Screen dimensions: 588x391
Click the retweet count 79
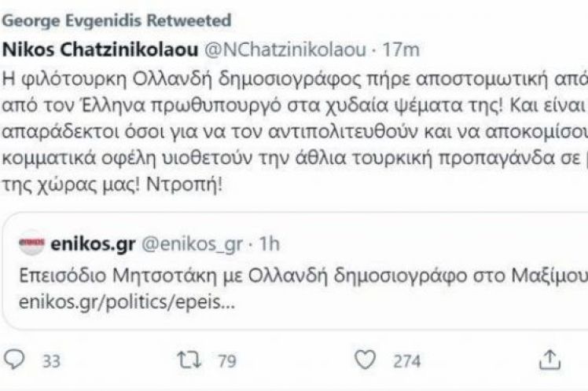[229, 361]
